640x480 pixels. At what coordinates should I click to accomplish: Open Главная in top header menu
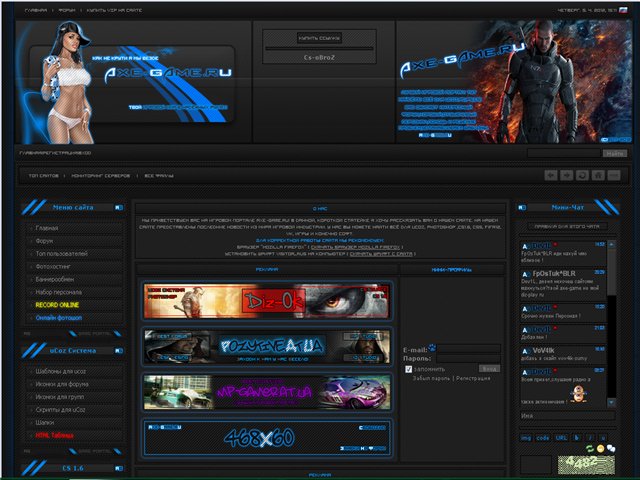pyautogui.click(x=36, y=10)
